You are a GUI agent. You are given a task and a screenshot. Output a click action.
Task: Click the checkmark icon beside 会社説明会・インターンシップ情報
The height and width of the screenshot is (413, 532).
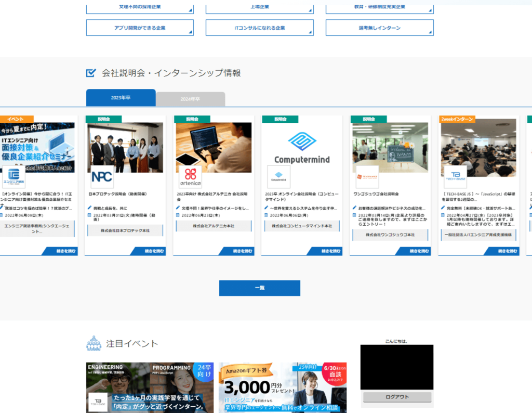tap(91, 73)
